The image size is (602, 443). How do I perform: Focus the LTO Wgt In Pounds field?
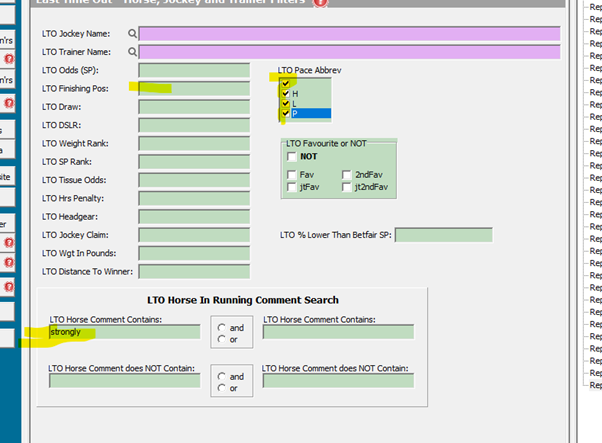coord(194,253)
